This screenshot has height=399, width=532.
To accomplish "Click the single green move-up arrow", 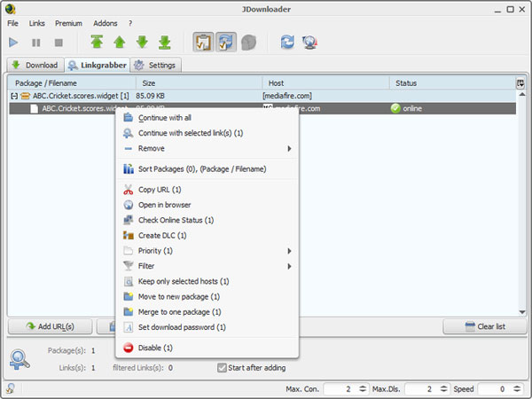I will tap(119, 42).
